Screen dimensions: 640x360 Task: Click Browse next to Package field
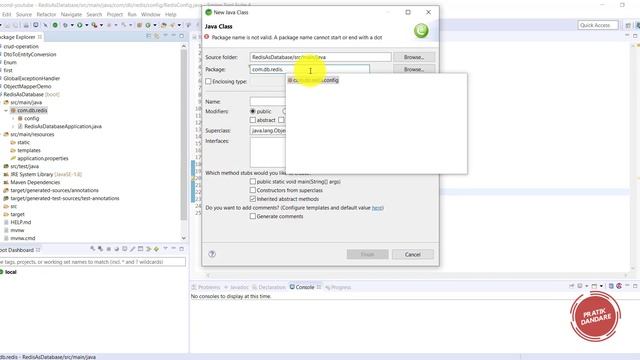[414, 69]
